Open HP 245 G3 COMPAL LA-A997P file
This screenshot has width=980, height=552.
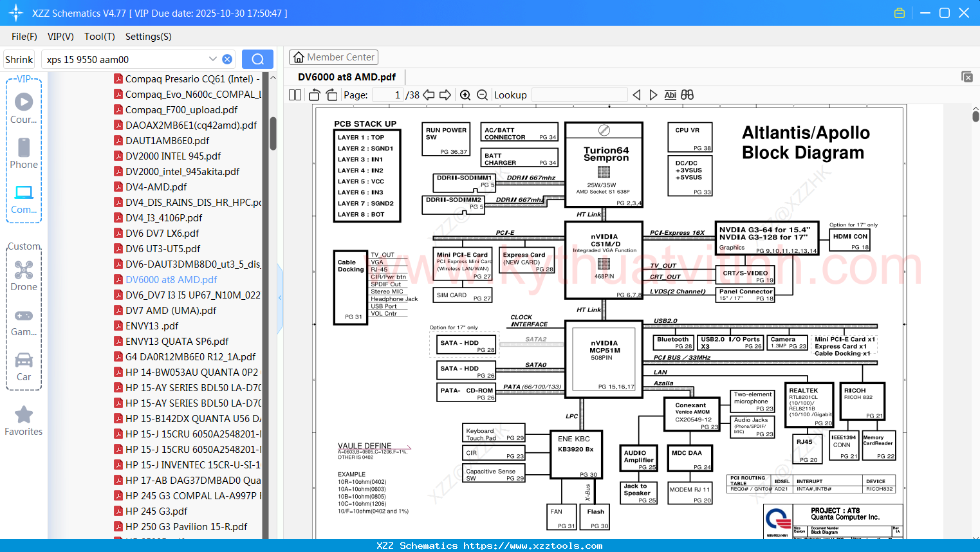point(187,496)
